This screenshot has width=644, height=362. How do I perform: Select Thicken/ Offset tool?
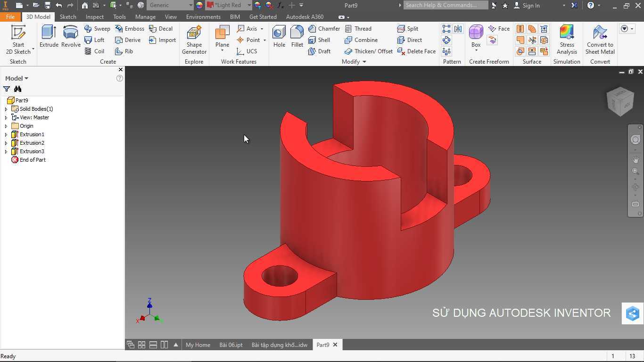(369, 51)
